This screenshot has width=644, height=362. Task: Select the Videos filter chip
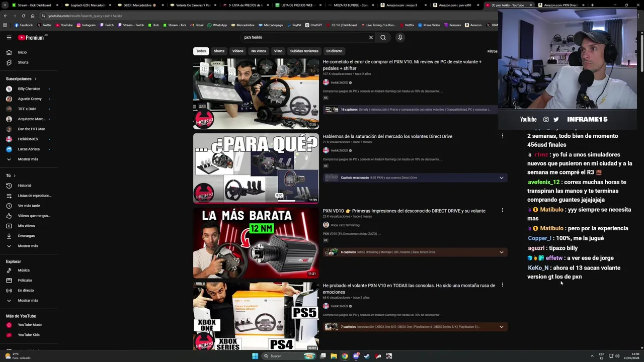(x=238, y=51)
